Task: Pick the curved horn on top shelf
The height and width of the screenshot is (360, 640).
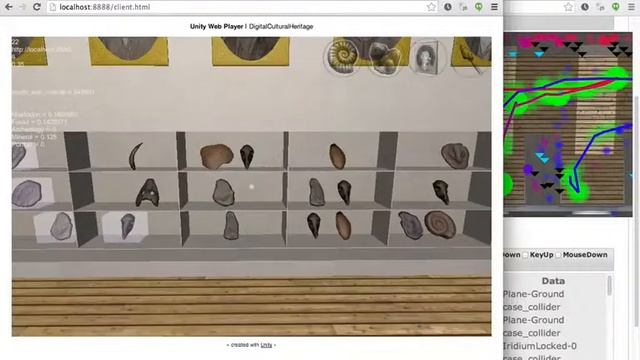Action: [136, 156]
